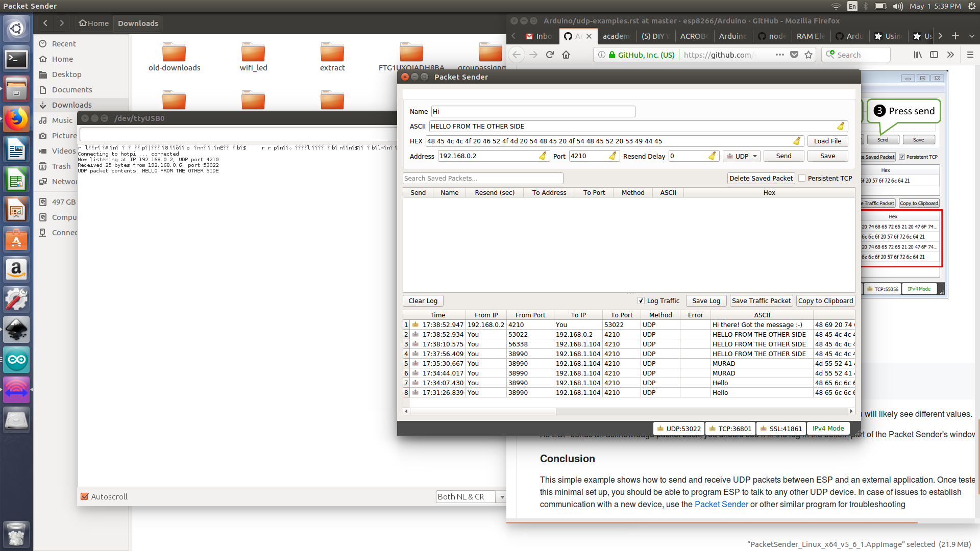Toggle Autoscroll in the serial monitor

(x=85, y=496)
